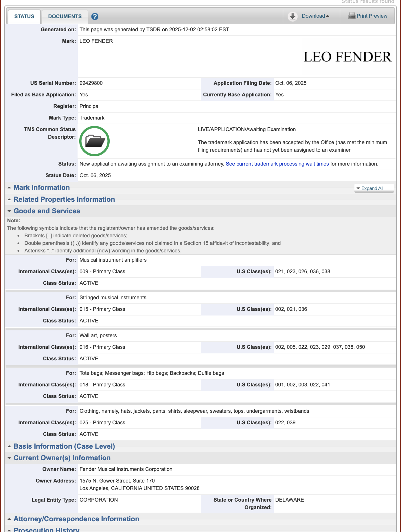Open the help question mark icon
This screenshot has height=532, width=401.
(x=95, y=16)
